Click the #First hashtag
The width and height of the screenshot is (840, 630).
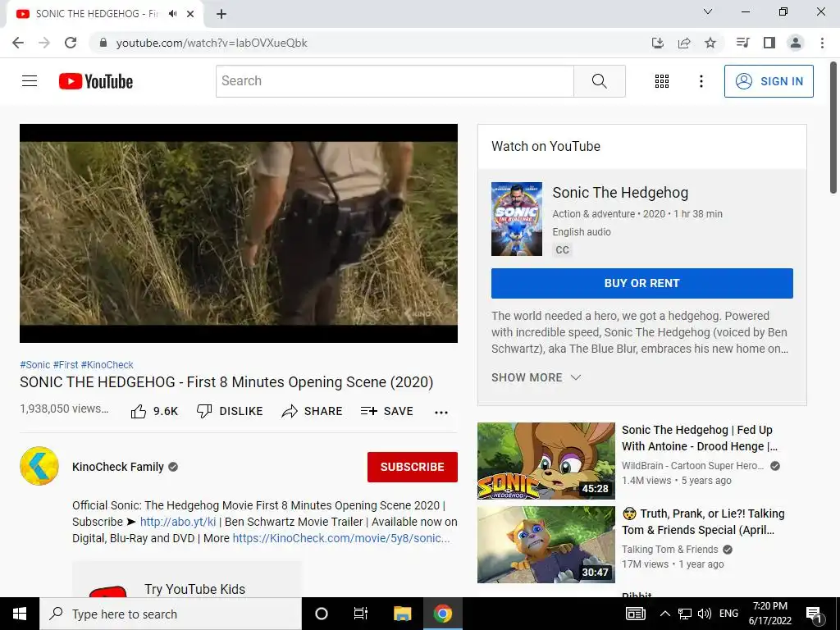(x=66, y=365)
